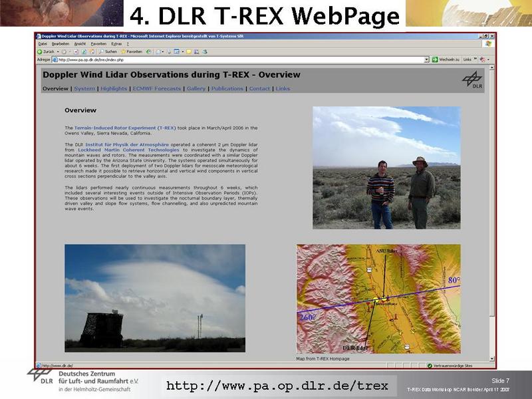532x399 pixels.
Task: Click the Edit page icon in toolbar
Action: coord(176,52)
